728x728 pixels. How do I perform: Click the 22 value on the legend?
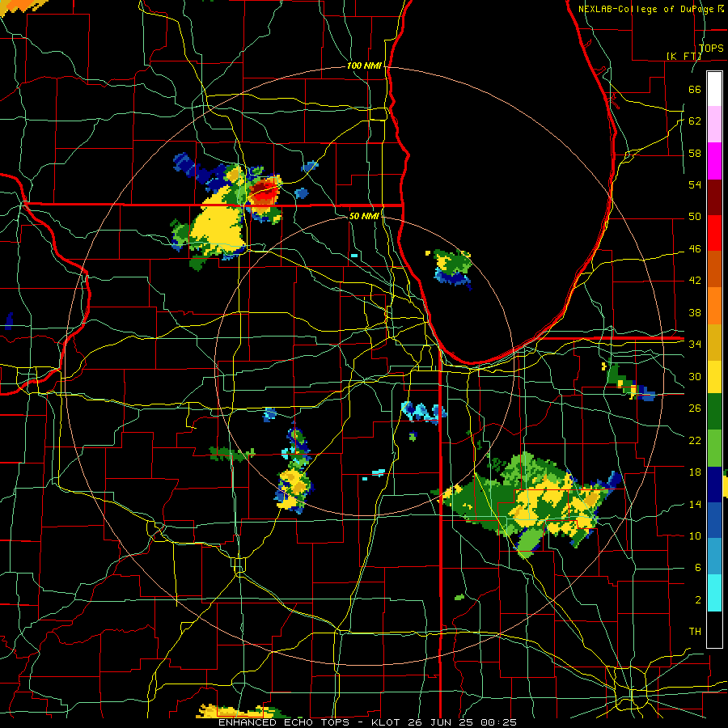coord(695,440)
